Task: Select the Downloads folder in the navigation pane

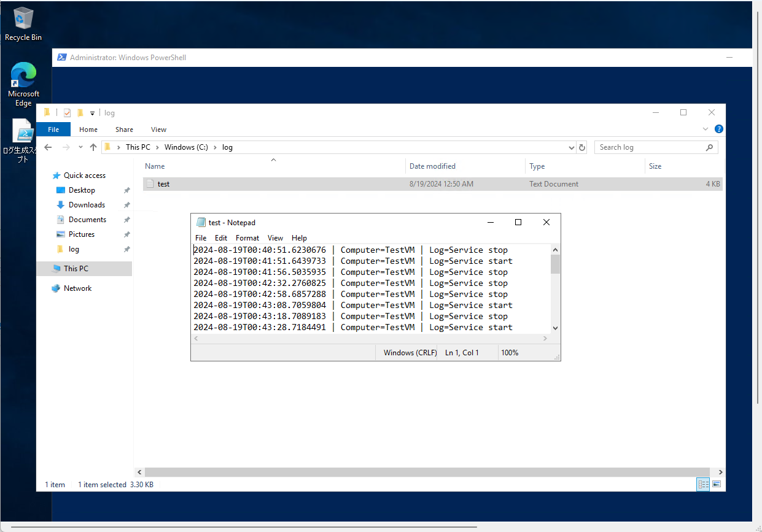Action: [x=87, y=204]
